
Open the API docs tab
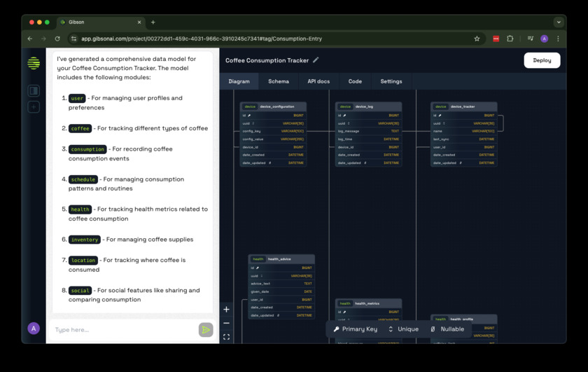click(x=318, y=81)
